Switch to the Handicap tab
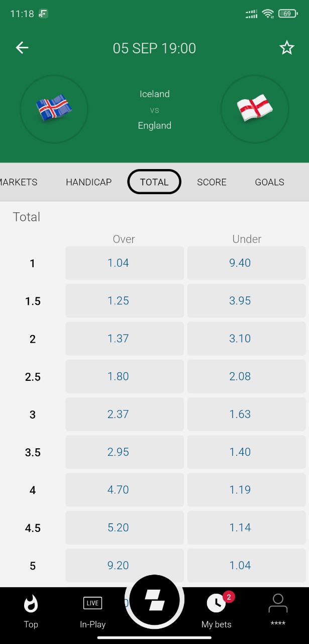The image size is (309, 644). pyautogui.click(x=88, y=182)
